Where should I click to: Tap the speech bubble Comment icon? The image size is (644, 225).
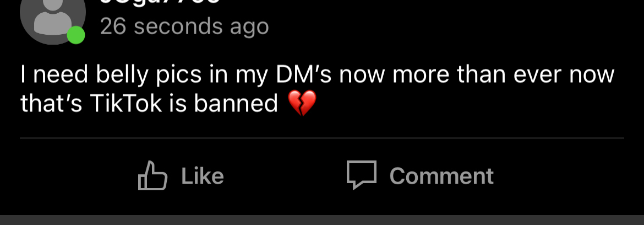click(362, 175)
